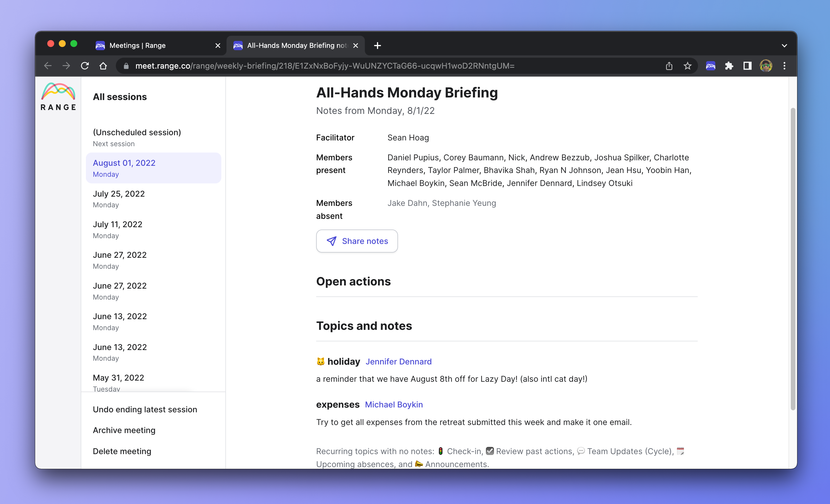Click Archive meeting option
830x504 pixels.
tap(124, 430)
